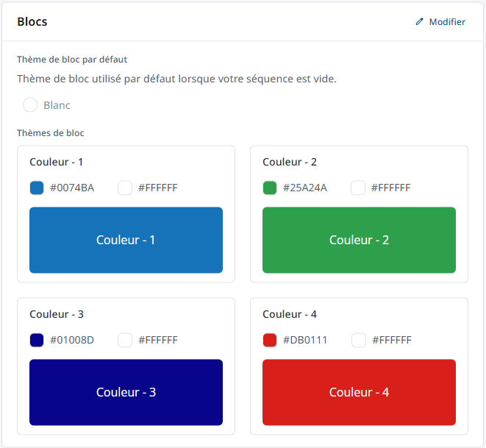Image resolution: width=486 pixels, height=448 pixels.
Task: Click the pencil icon next to Modifier
Action: (x=420, y=22)
